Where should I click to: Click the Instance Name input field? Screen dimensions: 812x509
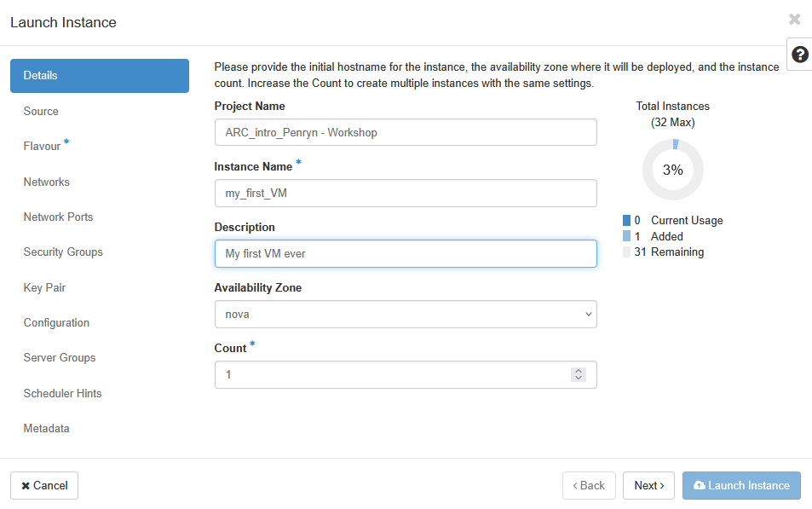406,193
